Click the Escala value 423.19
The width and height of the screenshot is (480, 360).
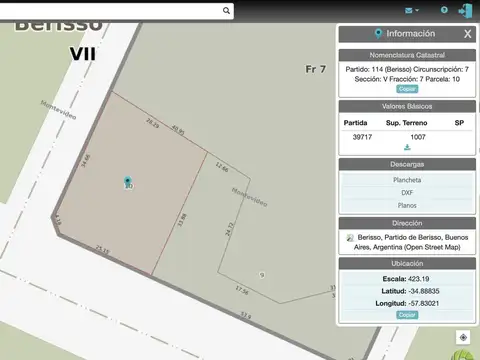[x=418, y=279]
